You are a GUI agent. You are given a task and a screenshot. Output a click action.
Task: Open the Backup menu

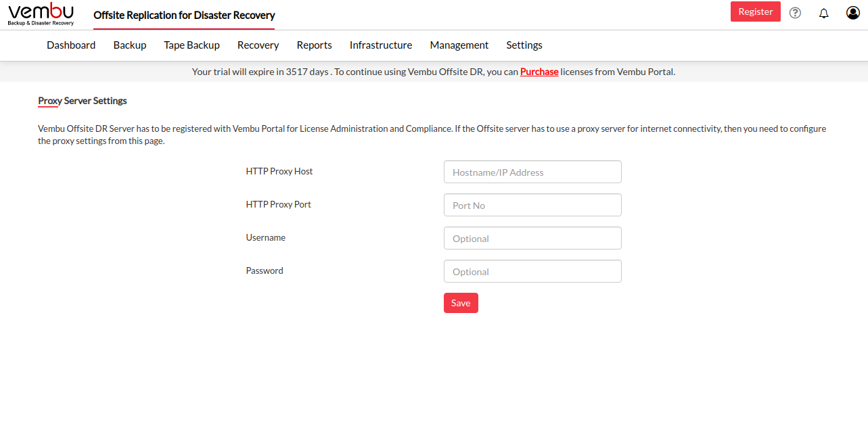(130, 45)
